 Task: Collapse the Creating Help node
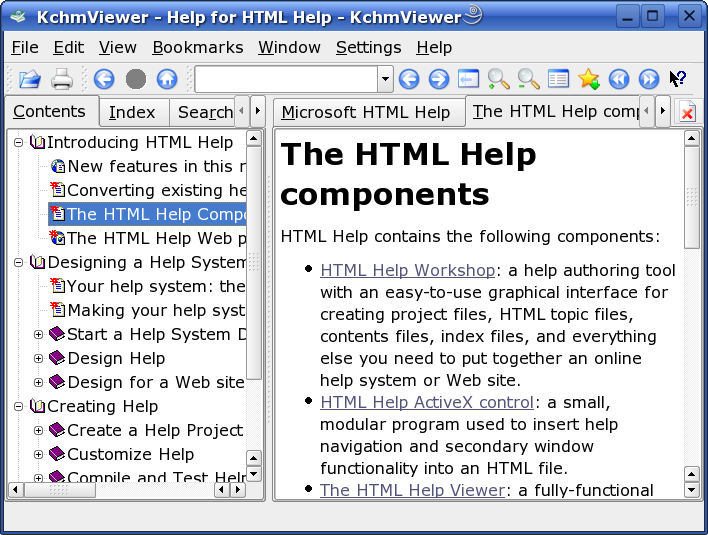point(19,406)
